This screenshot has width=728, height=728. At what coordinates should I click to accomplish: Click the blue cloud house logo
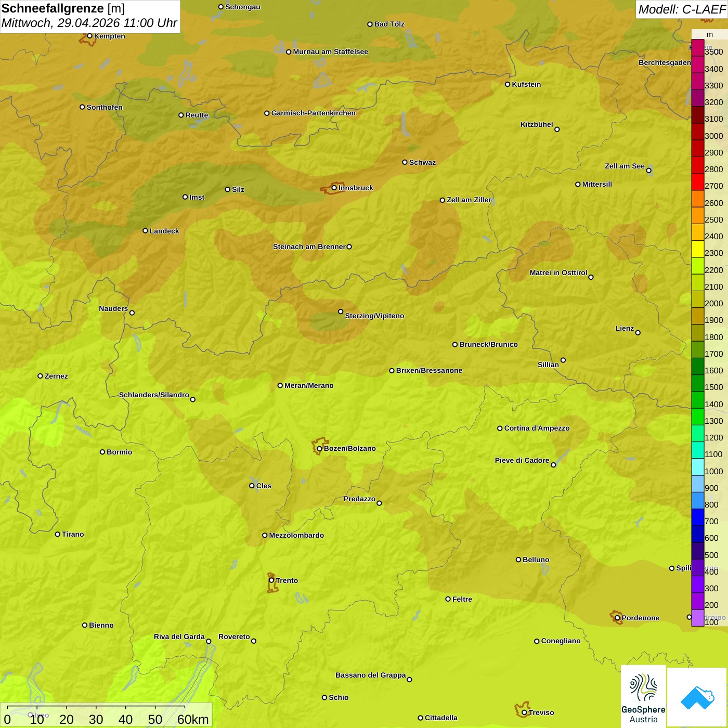tap(697, 697)
